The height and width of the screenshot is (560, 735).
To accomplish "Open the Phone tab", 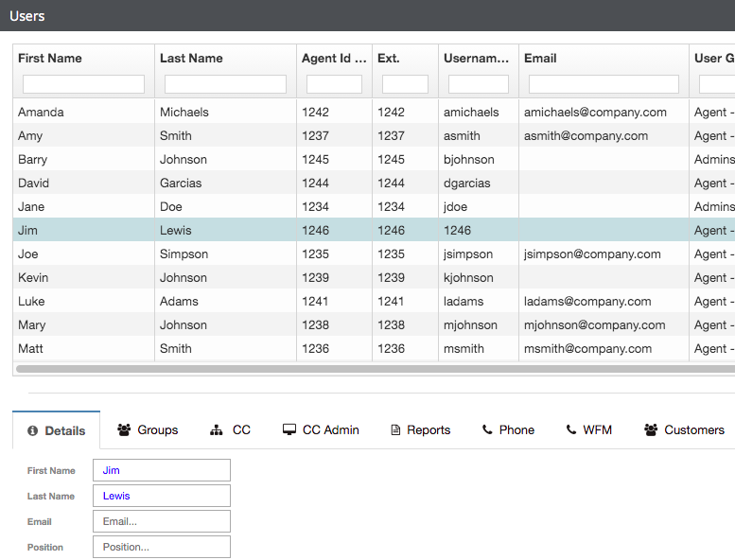I will tap(508, 429).
